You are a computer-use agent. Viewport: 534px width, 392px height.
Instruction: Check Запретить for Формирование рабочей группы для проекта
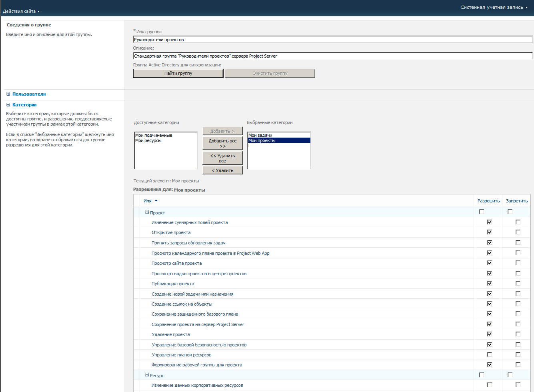518,364
